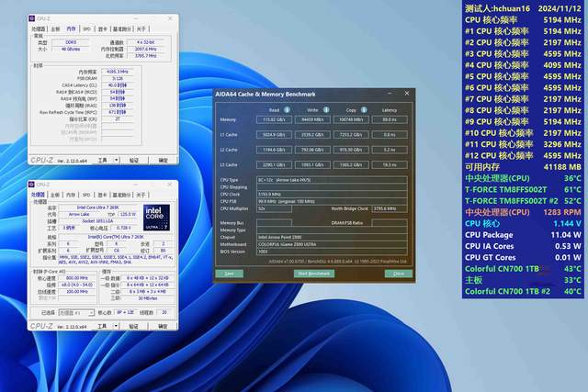Click the L3 Cache Copy result field
The height and width of the screenshot is (392, 588).
pyautogui.click(x=351, y=164)
